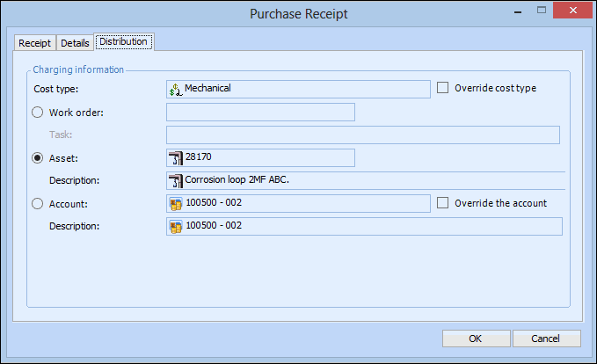Open the Details tab
Screen dimensions: 597x364
pyautogui.click(x=75, y=43)
